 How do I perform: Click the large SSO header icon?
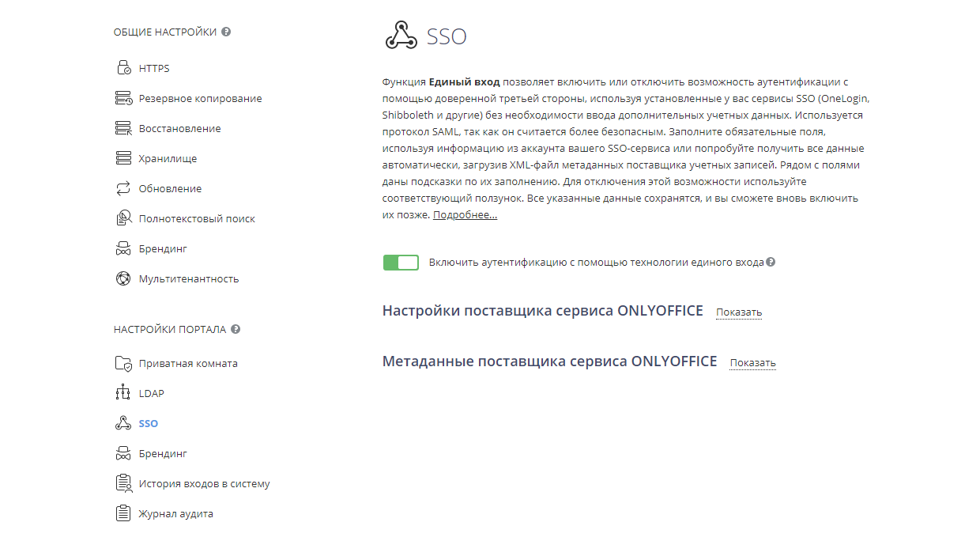401,36
